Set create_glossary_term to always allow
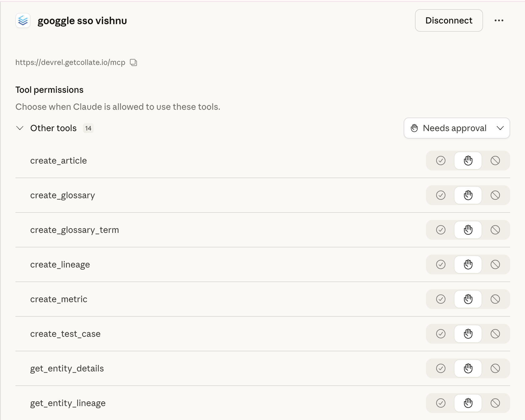525x420 pixels. pyautogui.click(x=441, y=230)
